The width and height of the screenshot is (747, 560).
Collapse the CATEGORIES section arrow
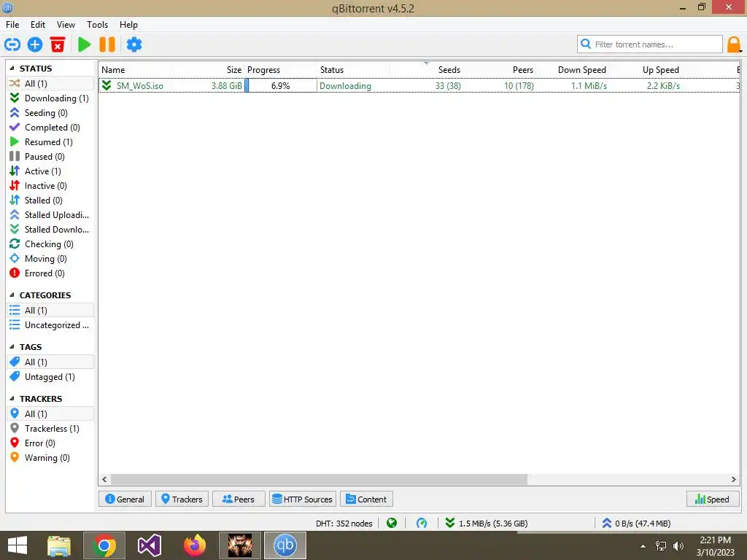pos(12,295)
